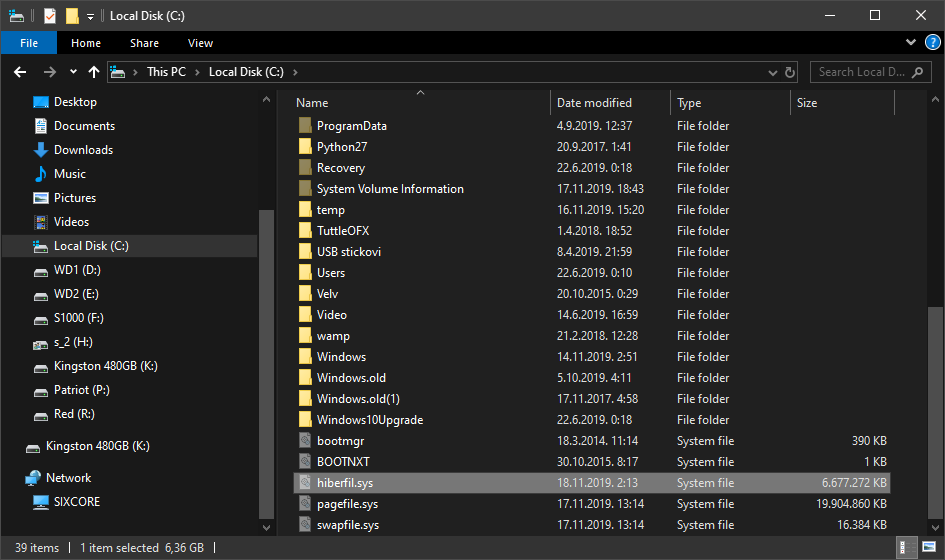This screenshot has width=945, height=560.
Task: Open Help via the question mark icon
Action: tap(932, 42)
